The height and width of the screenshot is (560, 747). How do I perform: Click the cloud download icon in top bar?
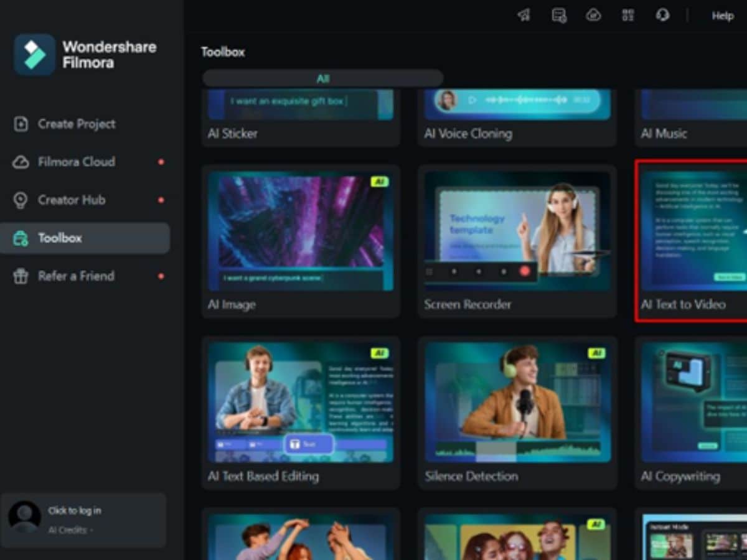coord(593,16)
